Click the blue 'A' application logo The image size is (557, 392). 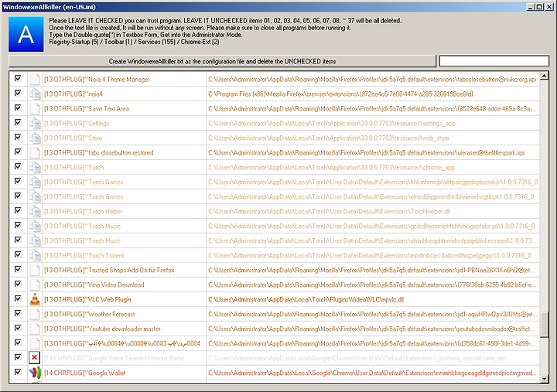coord(26,35)
